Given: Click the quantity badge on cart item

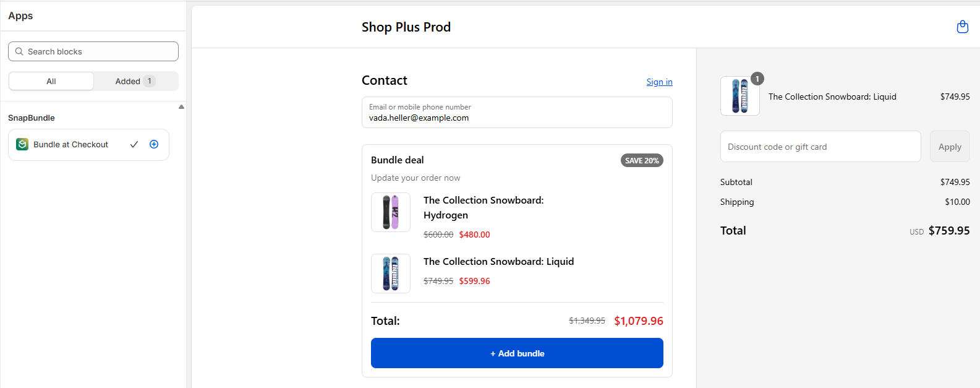Looking at the screenshot, I should tap(757, 79).
